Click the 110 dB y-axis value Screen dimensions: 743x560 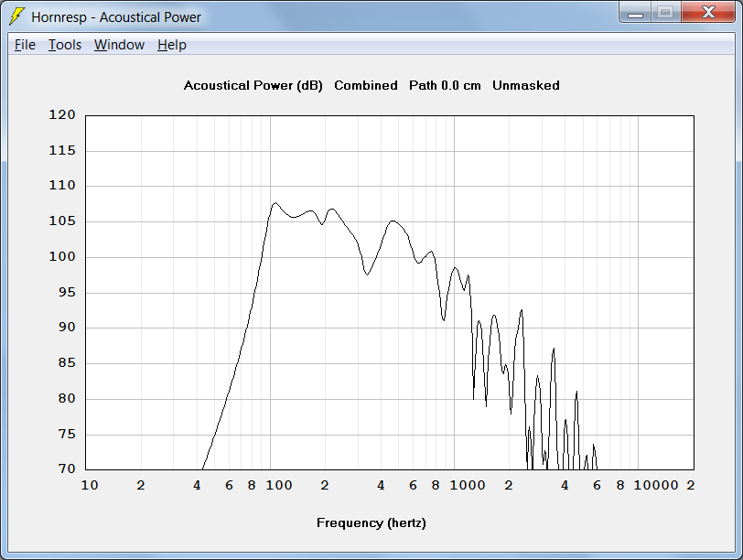click(x=62, y=185)
